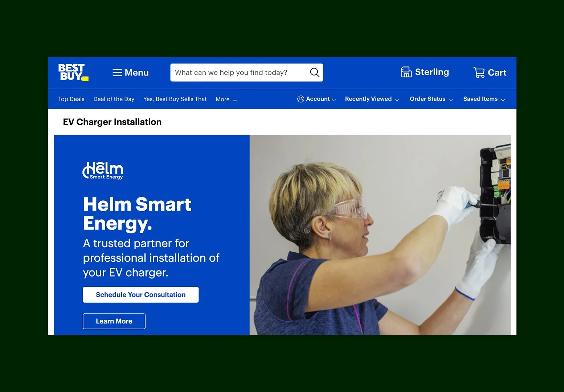Expand the Account dropdown chevron

click(x=334, y=100)
